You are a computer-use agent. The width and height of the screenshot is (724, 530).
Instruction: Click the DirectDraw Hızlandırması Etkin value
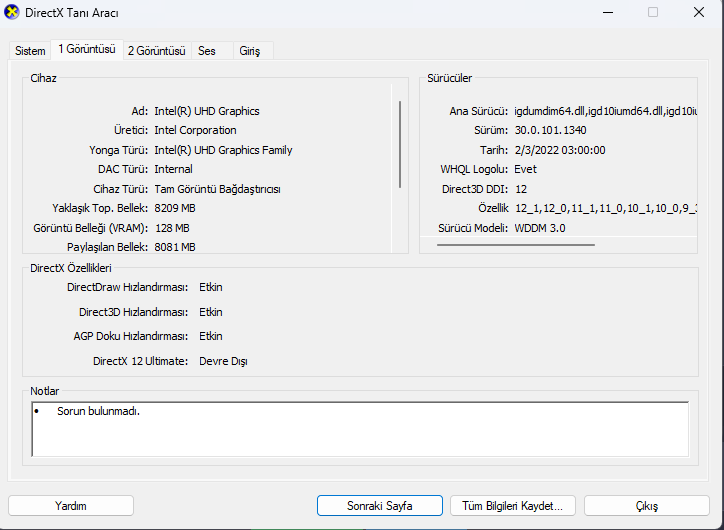(211, 287)
